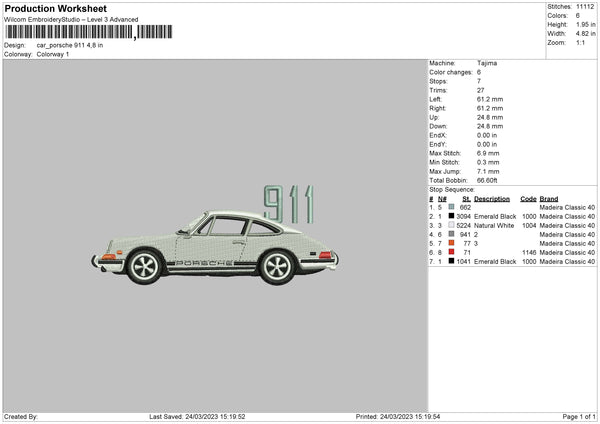Select the black swatch in stop 7
The image size is (600, 424).
[x=451, y=261]
